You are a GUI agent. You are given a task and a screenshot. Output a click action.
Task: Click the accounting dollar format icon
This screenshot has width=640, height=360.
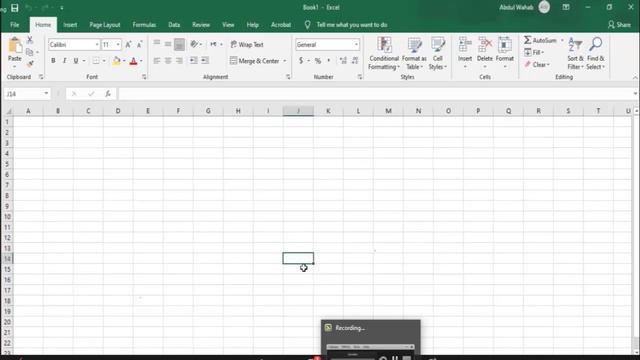(x=301, y=61)
